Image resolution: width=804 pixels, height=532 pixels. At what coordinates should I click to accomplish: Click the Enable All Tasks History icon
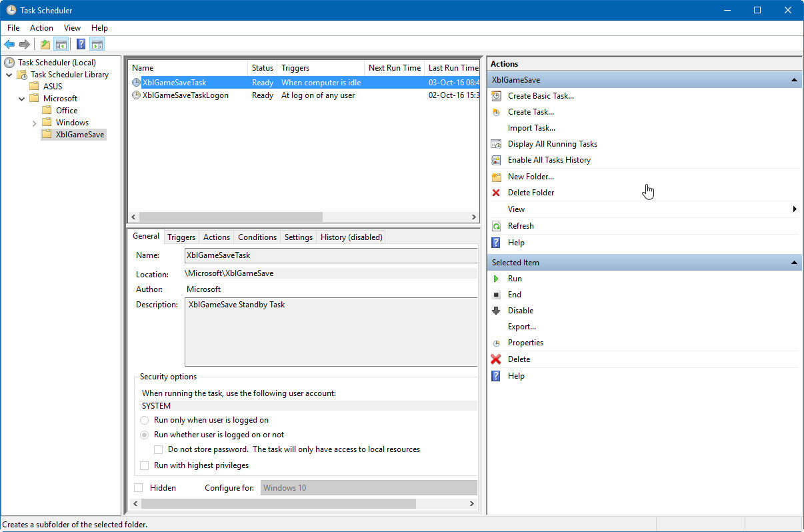pyautogui.click(x=496, y=159)
